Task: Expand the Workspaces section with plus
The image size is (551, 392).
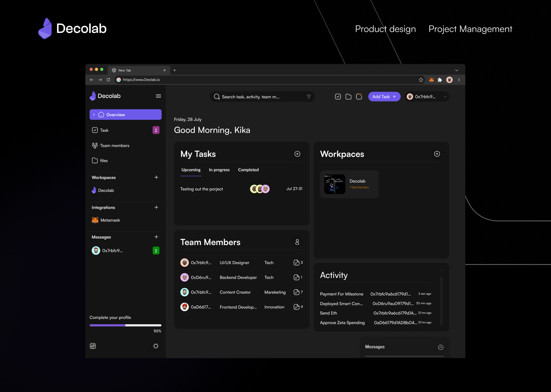Action: click(156, 177)
